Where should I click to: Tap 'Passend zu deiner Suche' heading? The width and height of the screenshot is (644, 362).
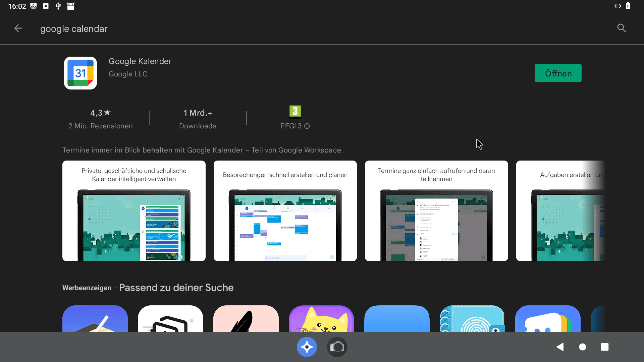tap(176, 288)
